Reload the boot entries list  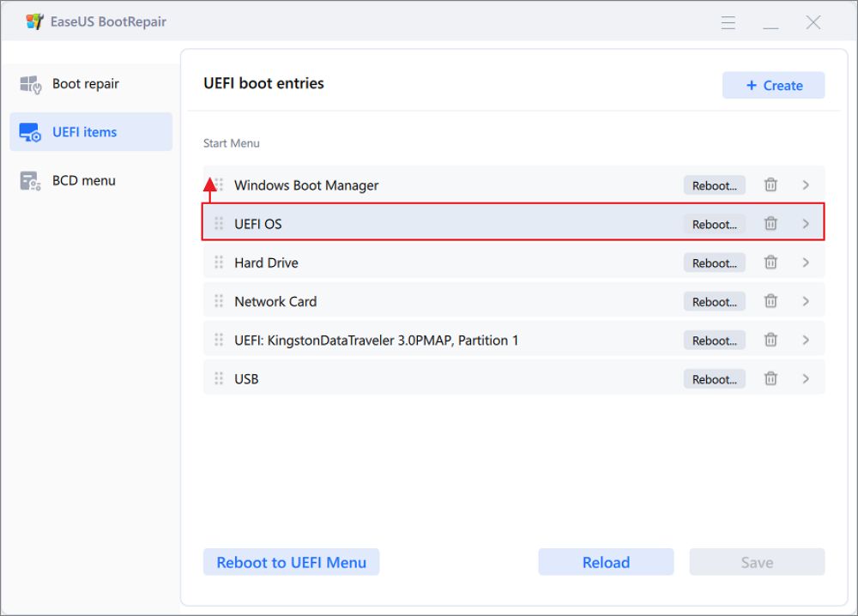(x=606, y=563)
